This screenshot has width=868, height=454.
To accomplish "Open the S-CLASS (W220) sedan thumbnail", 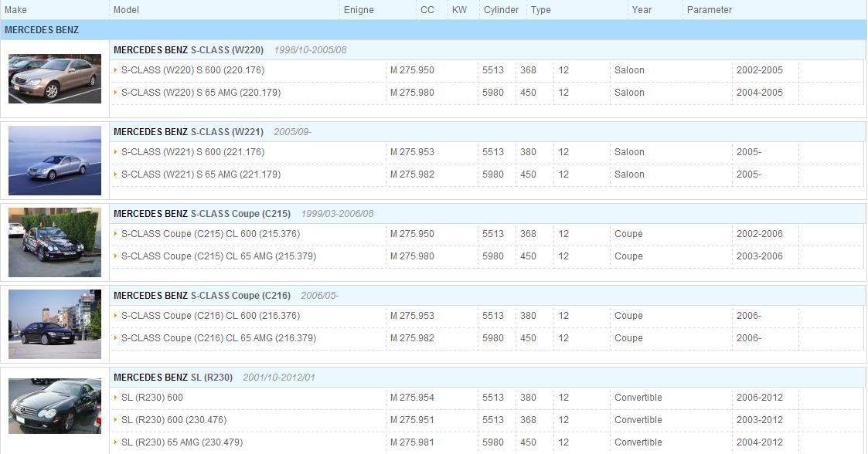I will [x=55, y=79].
